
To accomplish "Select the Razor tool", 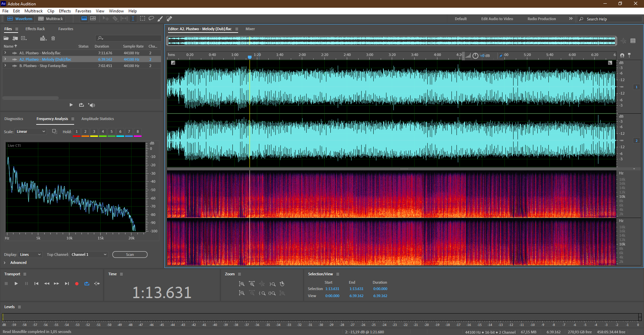I will [x=115, y=19].
